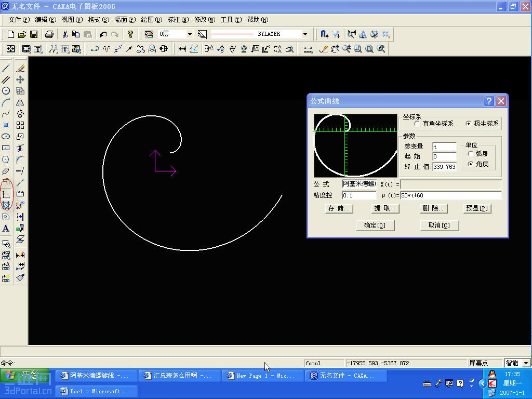Click the 预显 preview button
Viewport: 532px width, 399px height.
pyautogui.click(x=477, y=208)
